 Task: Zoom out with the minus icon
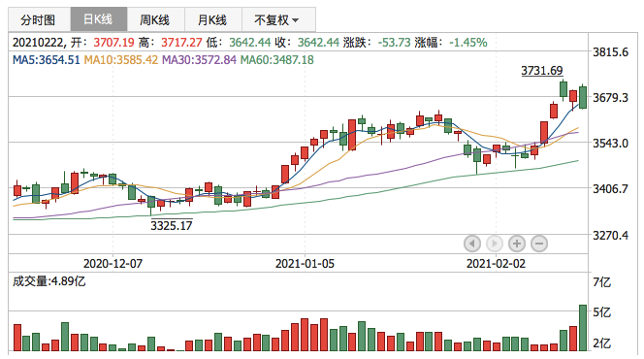tap(539, 244)
